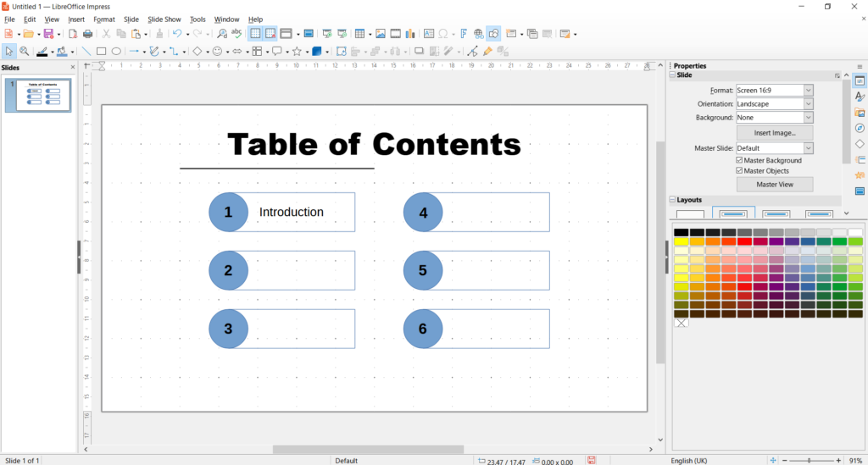Select the Ellipse drawing tool
This screenshot has height=465, width=868.
click(116, 52)
